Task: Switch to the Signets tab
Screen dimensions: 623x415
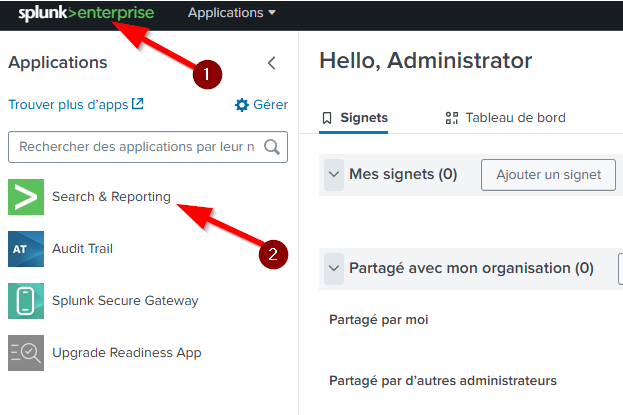Action: point(354,118)
